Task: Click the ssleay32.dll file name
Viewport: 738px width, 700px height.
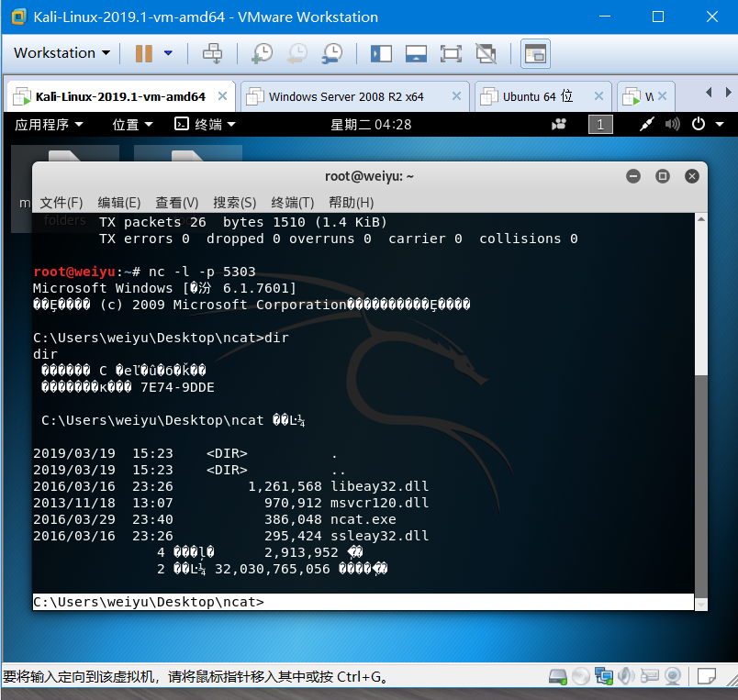Action: click(x=379, y=536)
